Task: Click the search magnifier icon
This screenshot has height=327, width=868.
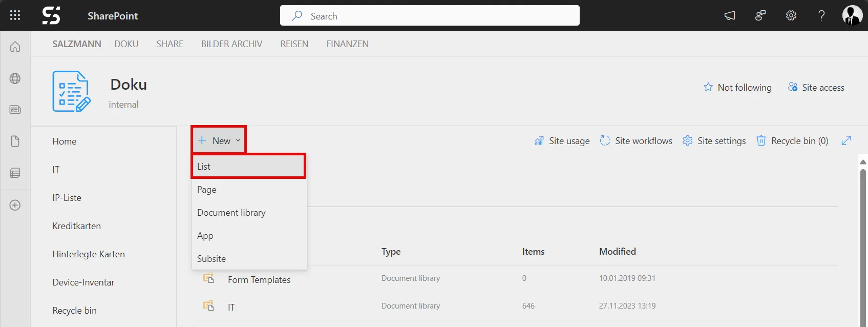Action: pyautogui.click(x=297, y=16)
